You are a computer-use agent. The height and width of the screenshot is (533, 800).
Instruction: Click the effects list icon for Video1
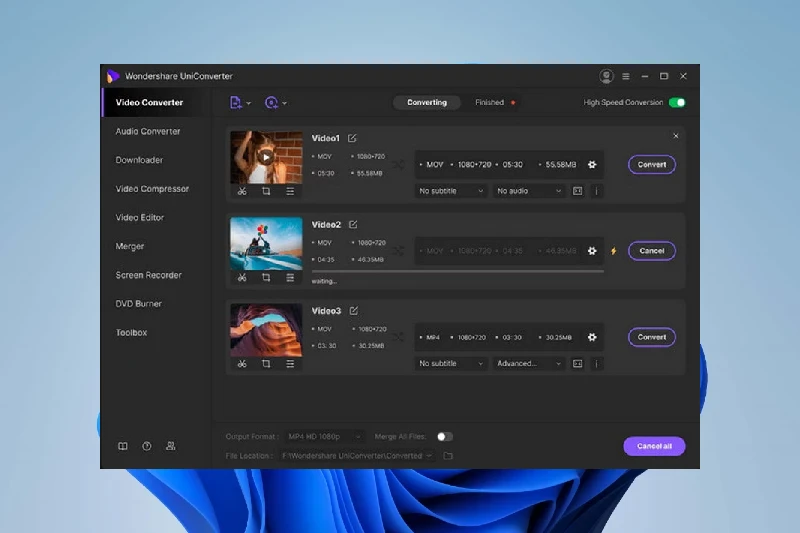pyautogui.click(x=290, y=191)
